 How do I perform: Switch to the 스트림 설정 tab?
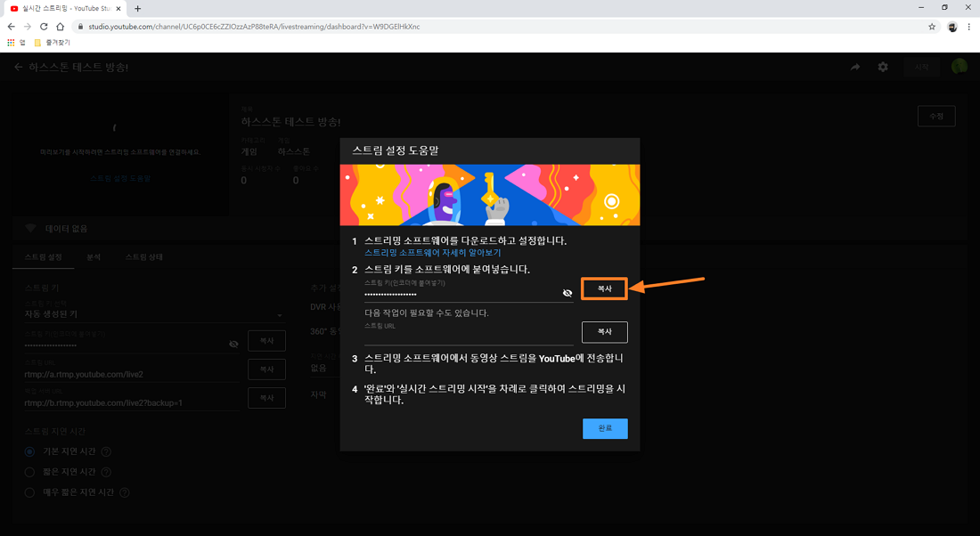pyautogui.click(x=43, y=257)
